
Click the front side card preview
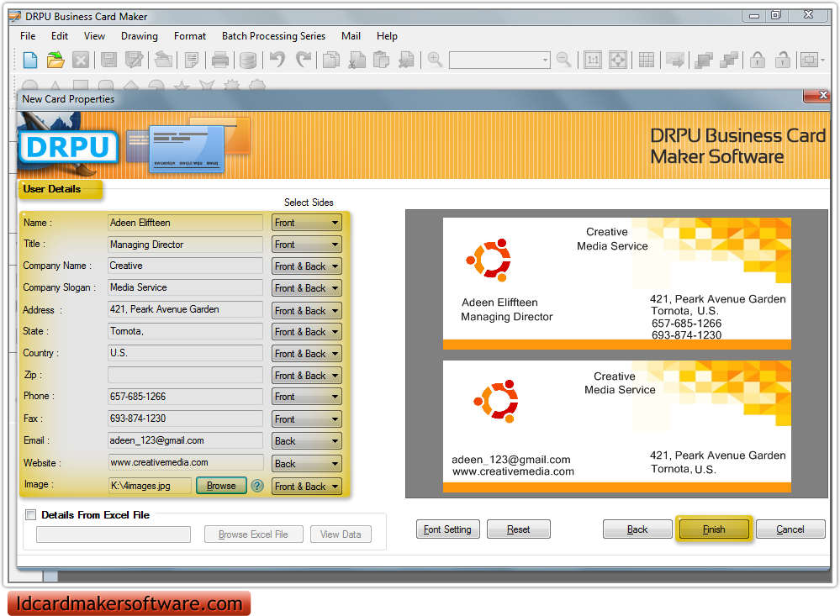(x=616, y=283)
